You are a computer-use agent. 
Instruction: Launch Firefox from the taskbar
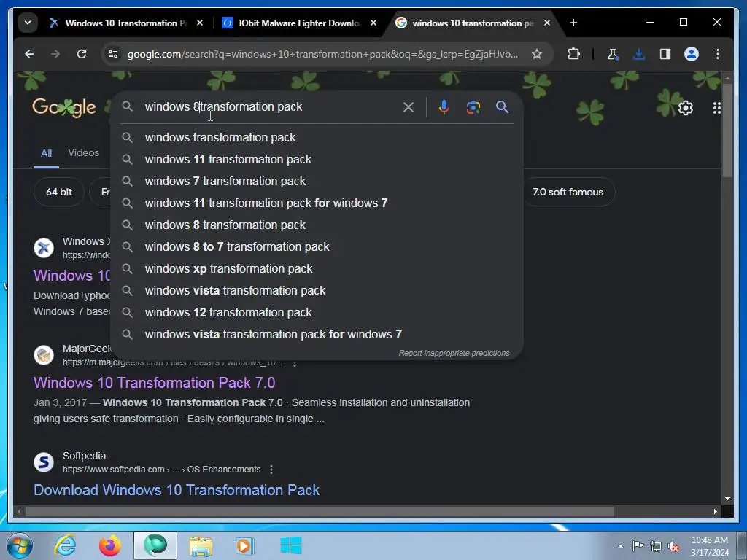coord(110,545)
